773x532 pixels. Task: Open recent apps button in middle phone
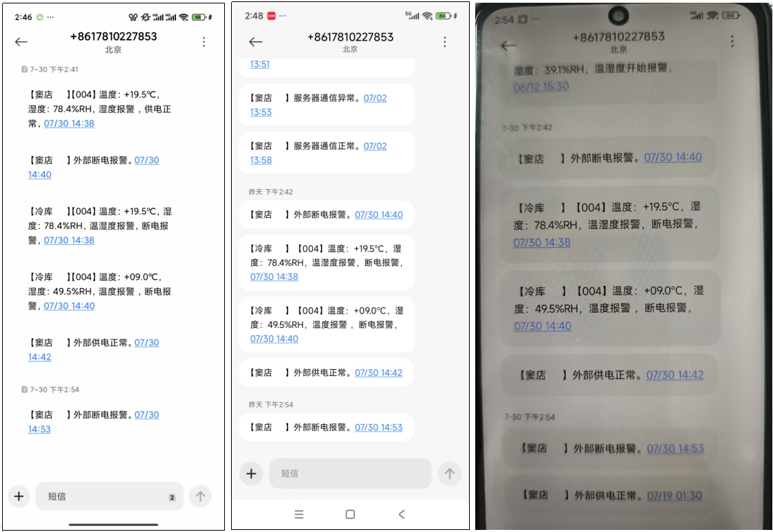298,514
